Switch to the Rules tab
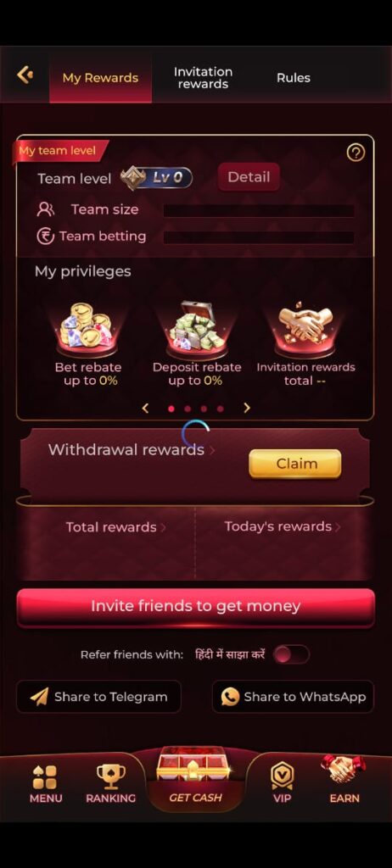The image size is (392, 868). tap(294, 78)
